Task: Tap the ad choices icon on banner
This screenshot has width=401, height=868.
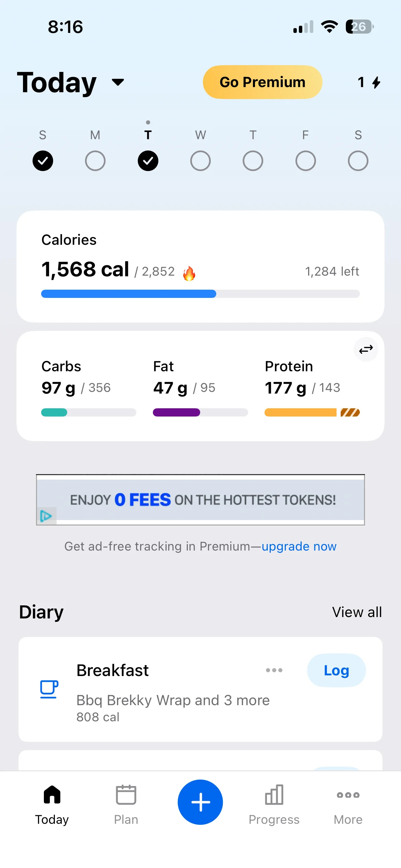Action: pos(46,516)
